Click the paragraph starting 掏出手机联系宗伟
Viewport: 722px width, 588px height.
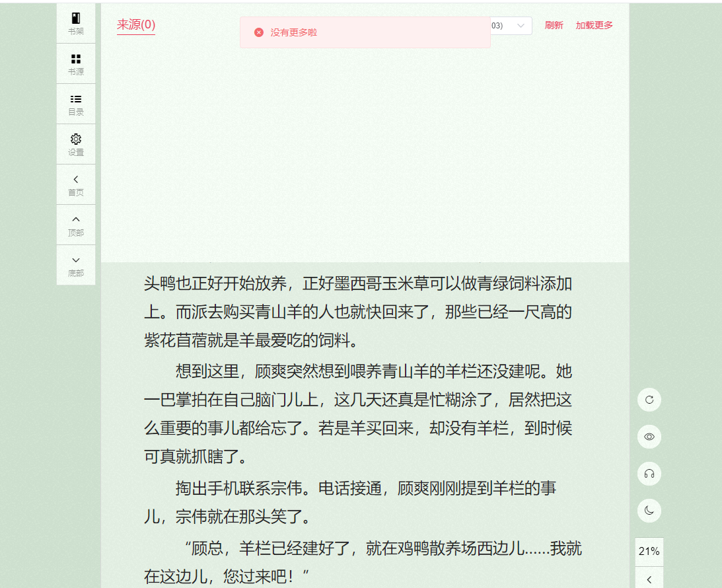pyautogui.click(x=350, y=502)
